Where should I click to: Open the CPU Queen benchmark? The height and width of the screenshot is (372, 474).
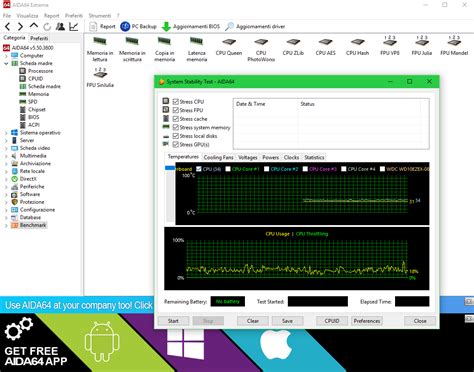(229, 46)
